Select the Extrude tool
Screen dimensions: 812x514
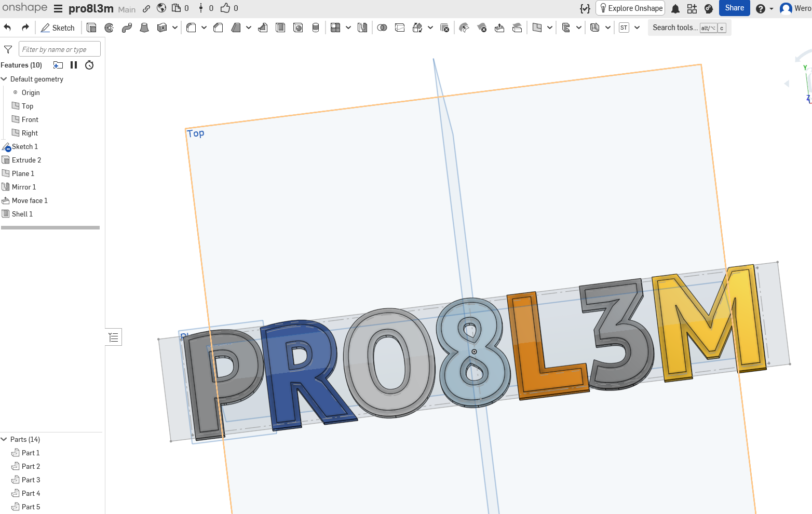pos(91,28)
